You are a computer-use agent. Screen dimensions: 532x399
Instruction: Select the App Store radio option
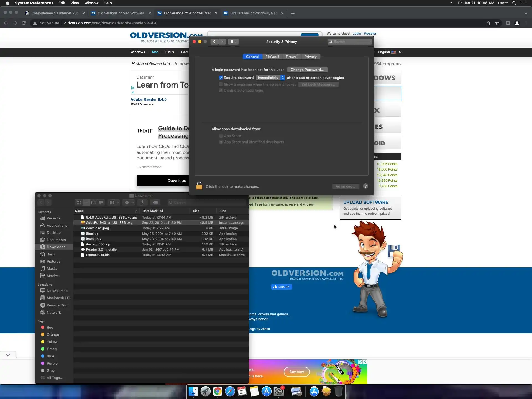pos(221,136)
